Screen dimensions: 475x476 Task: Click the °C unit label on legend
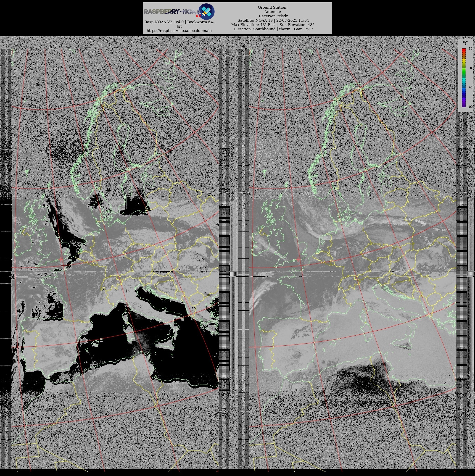(x=465, y=43)
